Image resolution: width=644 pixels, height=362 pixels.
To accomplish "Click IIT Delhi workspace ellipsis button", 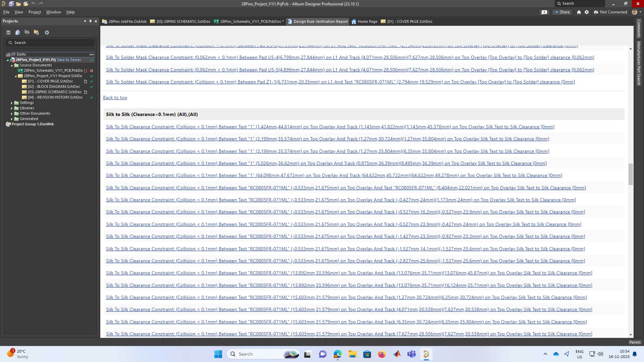I will (x=91, y=54).
